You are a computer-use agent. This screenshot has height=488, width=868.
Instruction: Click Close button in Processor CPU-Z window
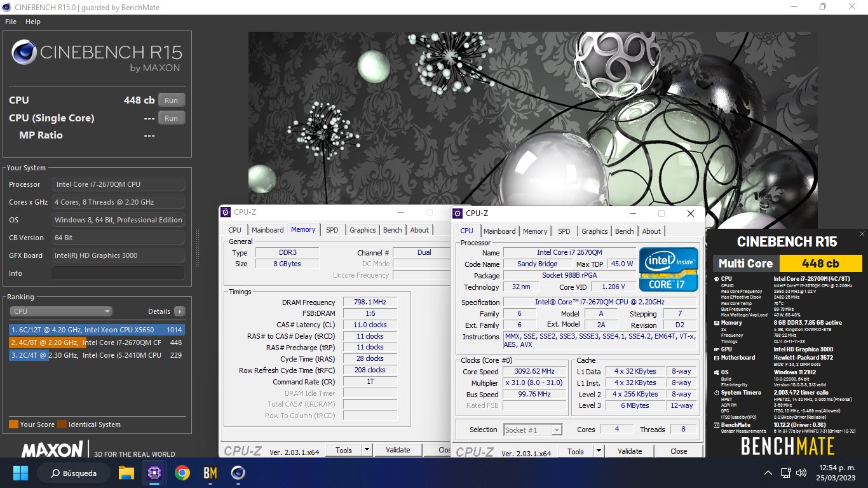679,451
